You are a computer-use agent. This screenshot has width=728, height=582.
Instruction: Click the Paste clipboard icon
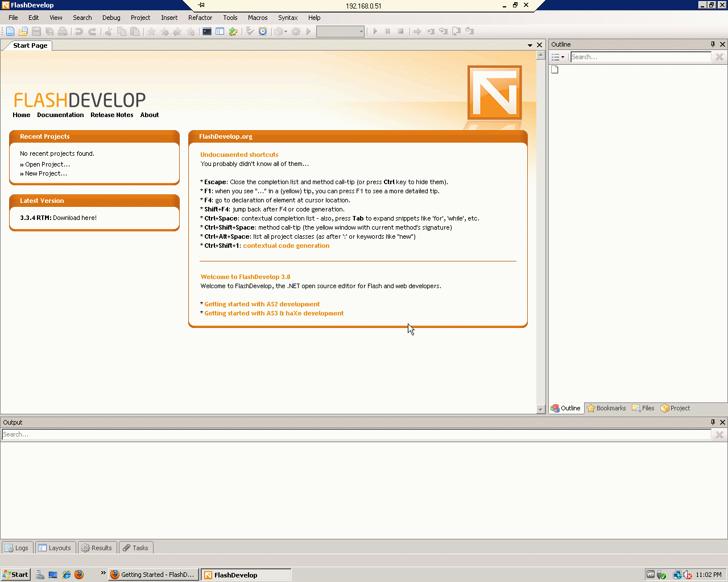[135, 31]
